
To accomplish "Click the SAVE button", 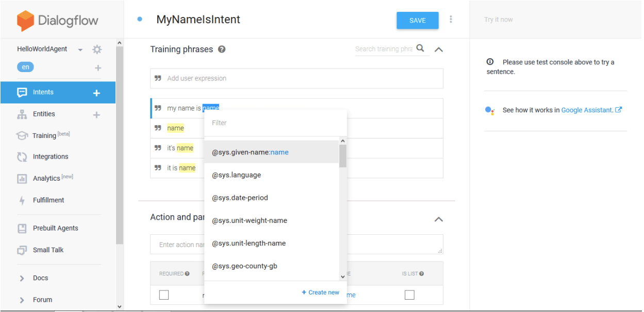I will (x=417, y=20).
